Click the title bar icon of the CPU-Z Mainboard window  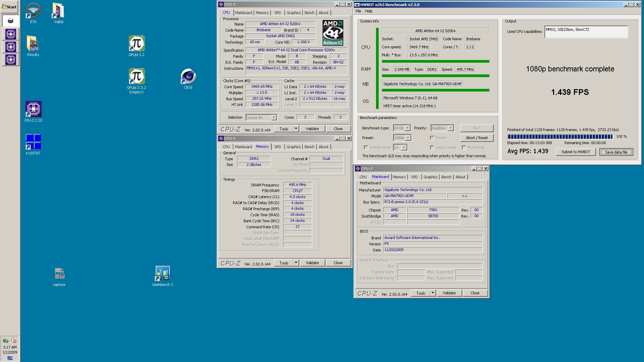click(358, 169)
